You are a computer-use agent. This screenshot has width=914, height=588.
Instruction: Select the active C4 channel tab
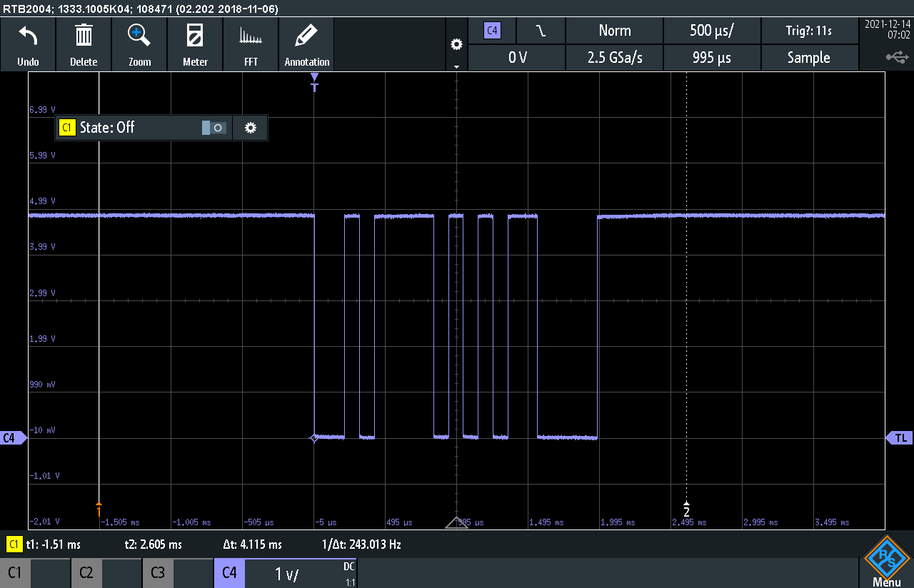(229, 573)
